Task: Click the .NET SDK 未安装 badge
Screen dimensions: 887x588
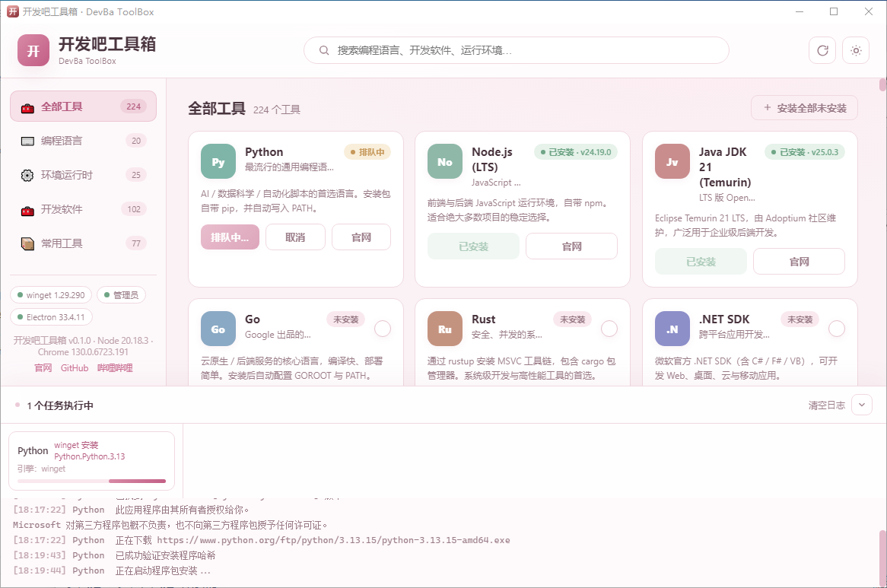Action: (x=800, y=319)
